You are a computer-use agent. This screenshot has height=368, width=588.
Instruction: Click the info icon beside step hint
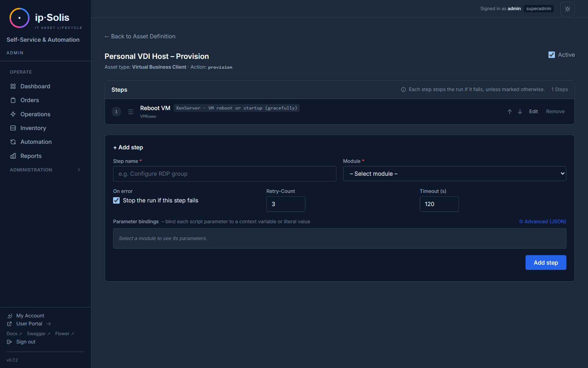pyautogui.click(x=403, y=90)
